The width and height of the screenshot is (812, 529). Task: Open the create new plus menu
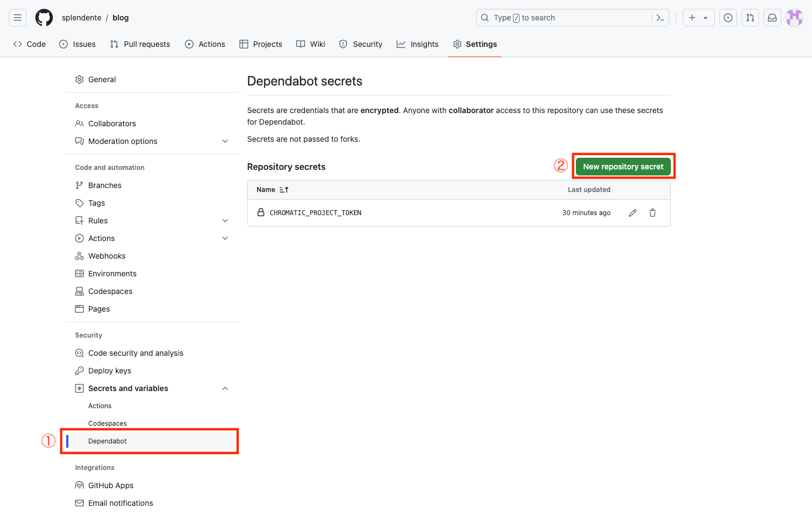[x=698, y=18]
